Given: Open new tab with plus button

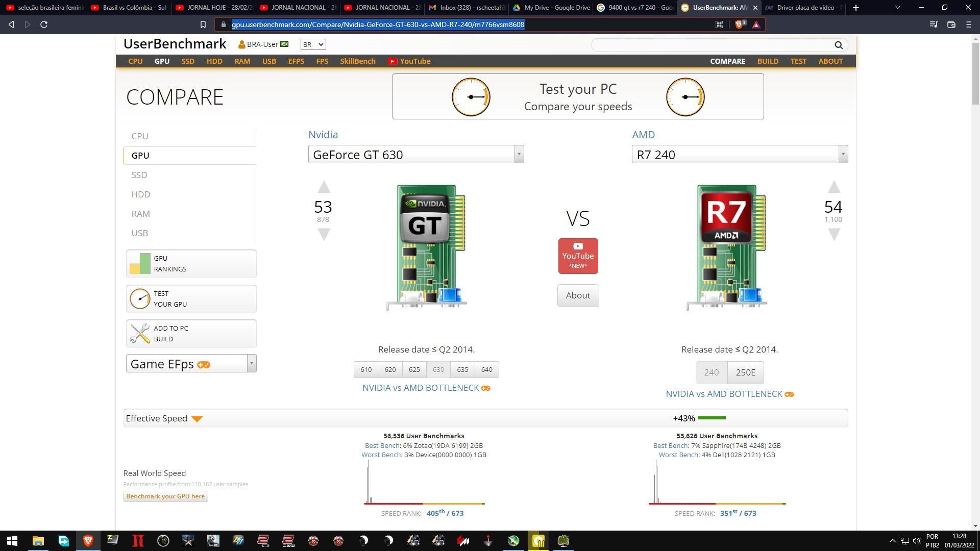Looking at the screenshot, I should 856,8.
